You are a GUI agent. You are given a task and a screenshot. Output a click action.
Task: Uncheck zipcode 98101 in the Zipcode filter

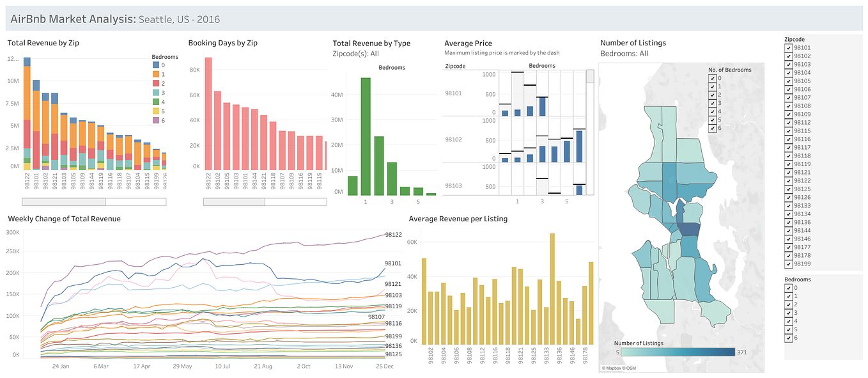[787, 47]
